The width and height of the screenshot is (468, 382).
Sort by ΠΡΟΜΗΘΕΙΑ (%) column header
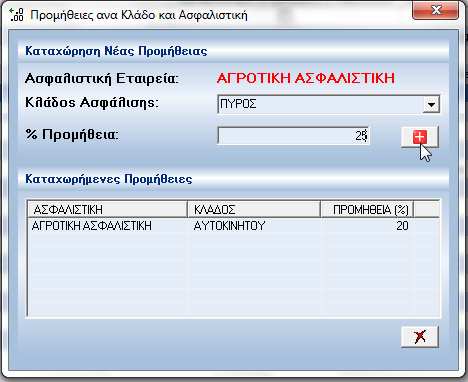367,209
